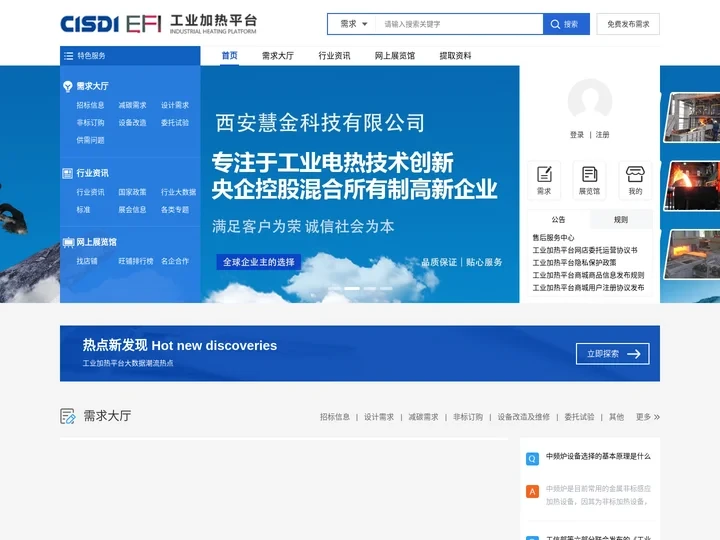The image size is (720, 540).
Task: Open 旺铺排行榜 sidebar link
Action: click(x=135, y=261)
